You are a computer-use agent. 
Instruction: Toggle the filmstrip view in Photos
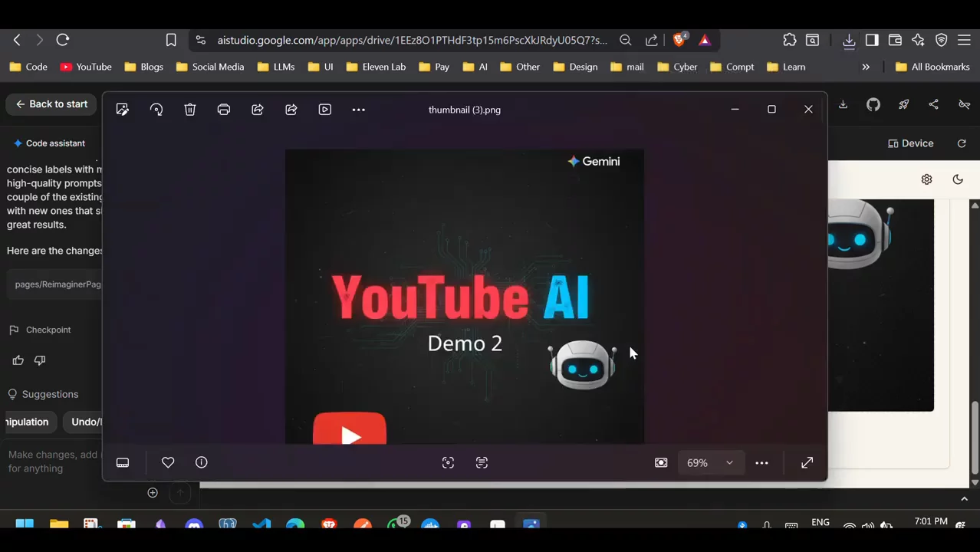click(123, 462)
